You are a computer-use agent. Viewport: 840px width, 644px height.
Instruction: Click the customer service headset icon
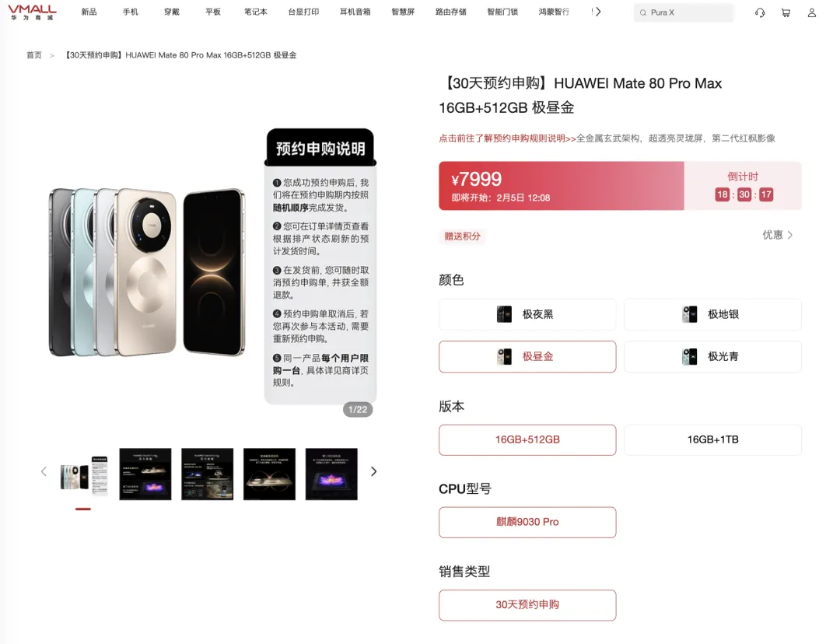(x=760, y=13)
